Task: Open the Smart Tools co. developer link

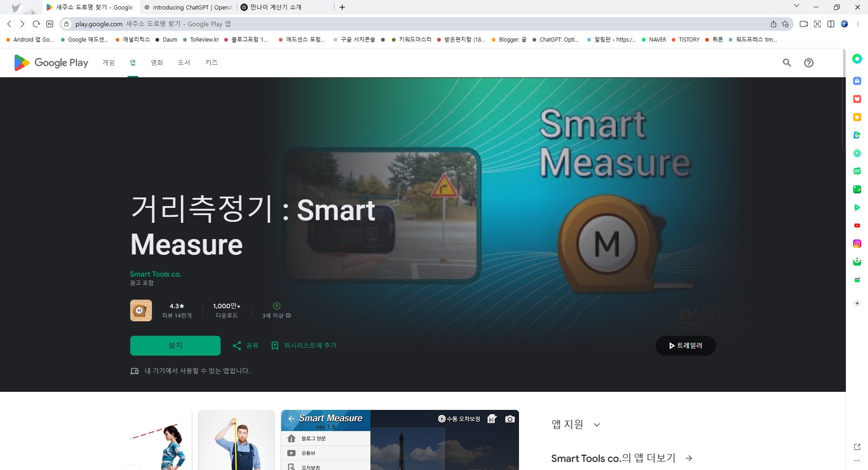Action: [156, 274]
